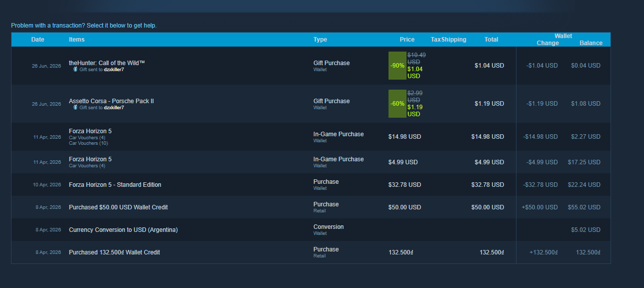Click the $2.27 USD wallet balance

586,137
